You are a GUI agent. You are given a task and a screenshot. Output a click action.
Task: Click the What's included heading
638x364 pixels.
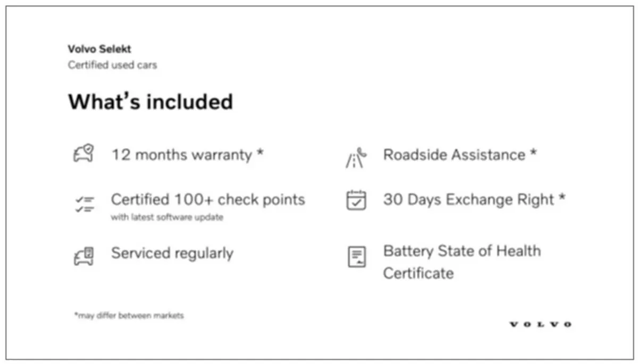click(150, 101)
